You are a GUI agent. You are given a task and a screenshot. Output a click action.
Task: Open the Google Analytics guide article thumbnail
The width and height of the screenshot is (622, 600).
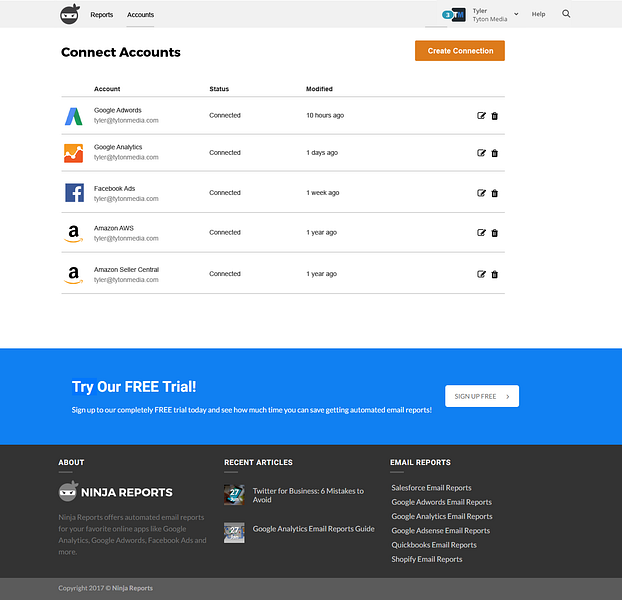tap(234, 533)
